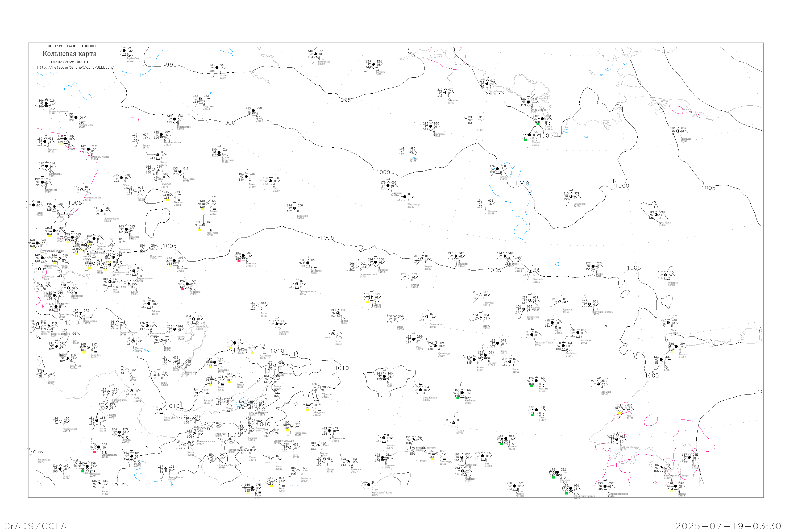798x532 pixels.
Task: Click the meteocenter.net UEEE.png URL
Action: click(75, 68)
